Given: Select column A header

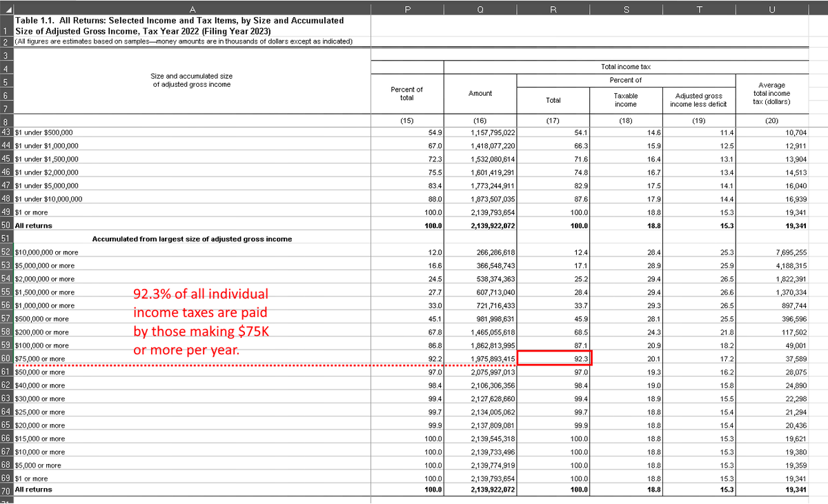Looking at the screenshot, I should tap(192, 9).
